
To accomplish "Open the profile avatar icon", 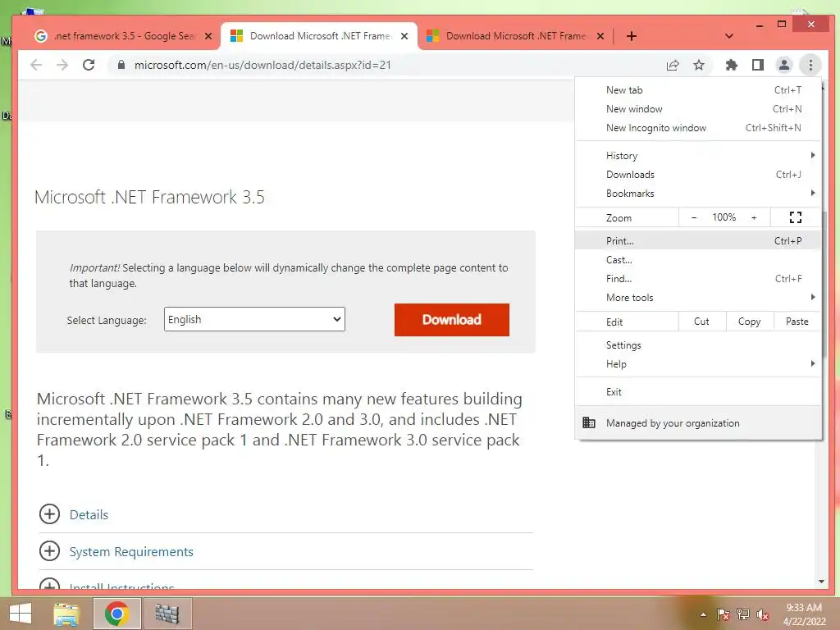I will click(783, 66).
